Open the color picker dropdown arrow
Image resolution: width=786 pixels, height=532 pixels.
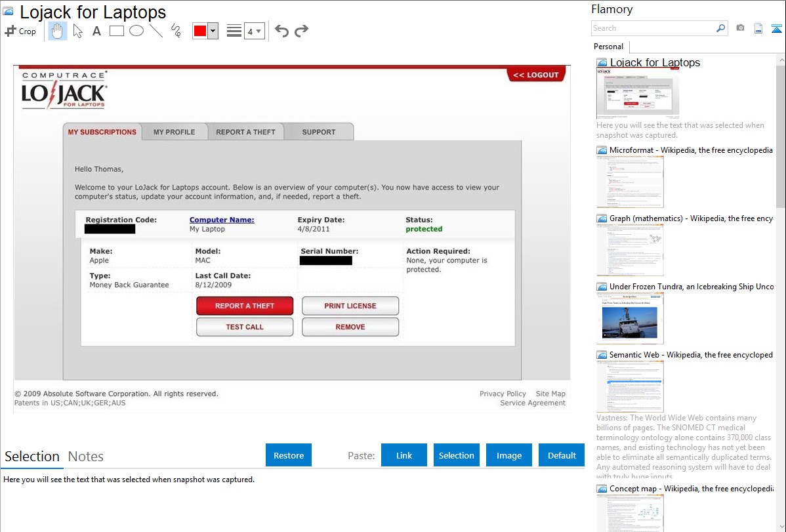(x=213, y=31)
